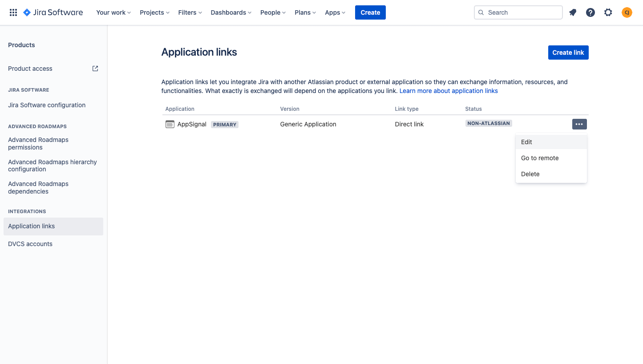Click the Direct link type cell
Viewport: 643px width, 364px height.
(x=409, y=124)
